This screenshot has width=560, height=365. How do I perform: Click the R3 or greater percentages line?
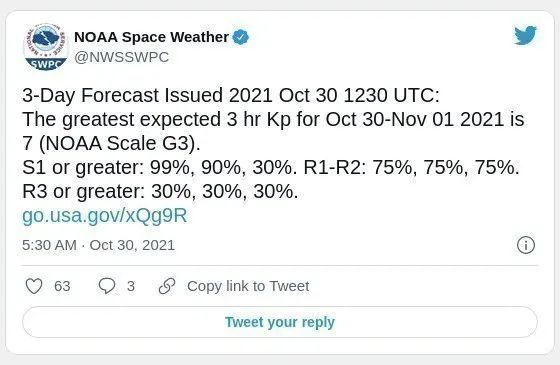160,191
